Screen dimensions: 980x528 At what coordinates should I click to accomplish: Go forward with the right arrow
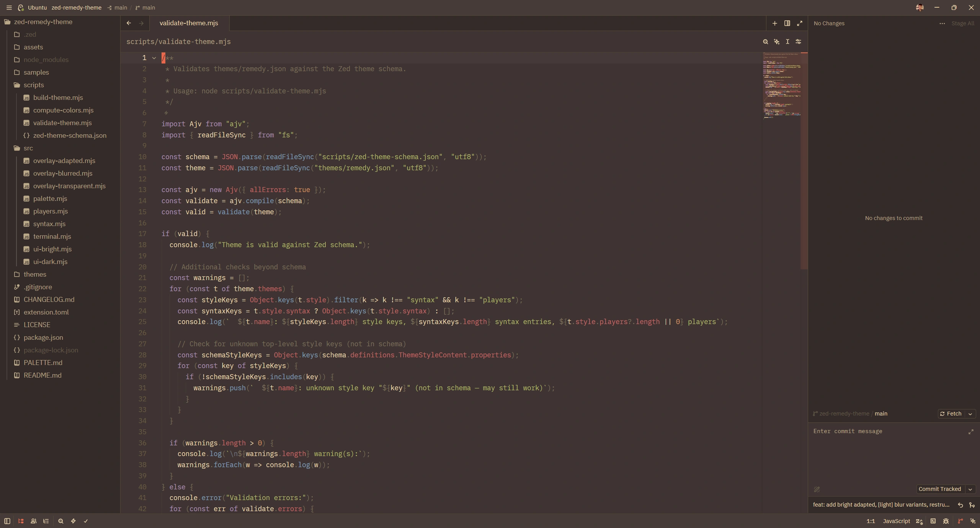click(x=141, y=23)
